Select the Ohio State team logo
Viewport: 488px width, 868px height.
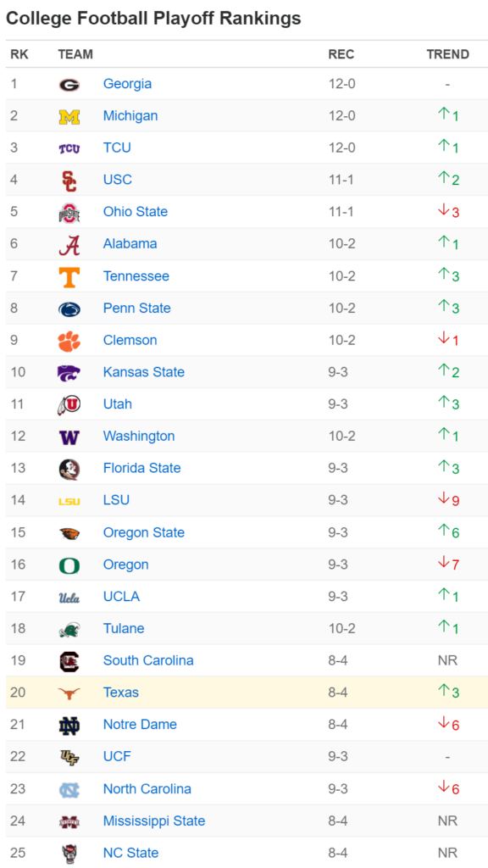click(x=69, y=213)
